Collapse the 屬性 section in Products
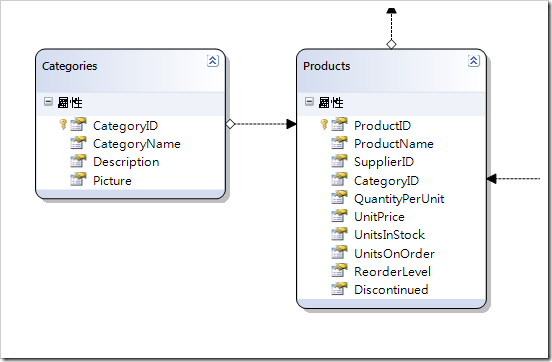 pyautogui.click(x=309, y=102)
